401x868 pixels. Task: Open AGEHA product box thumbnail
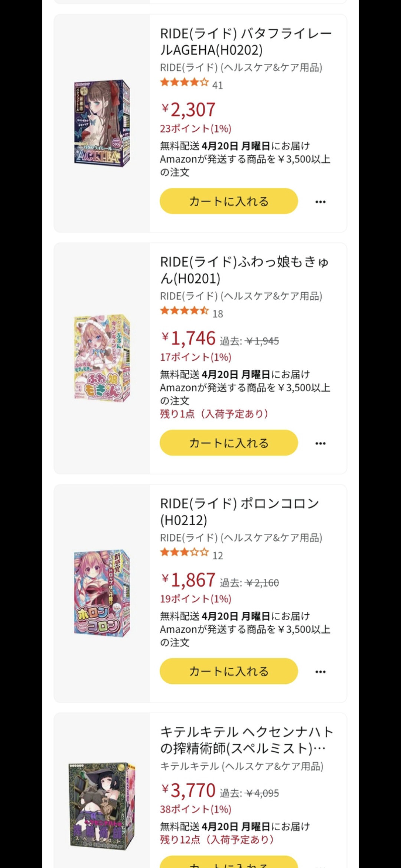(102, 123)
